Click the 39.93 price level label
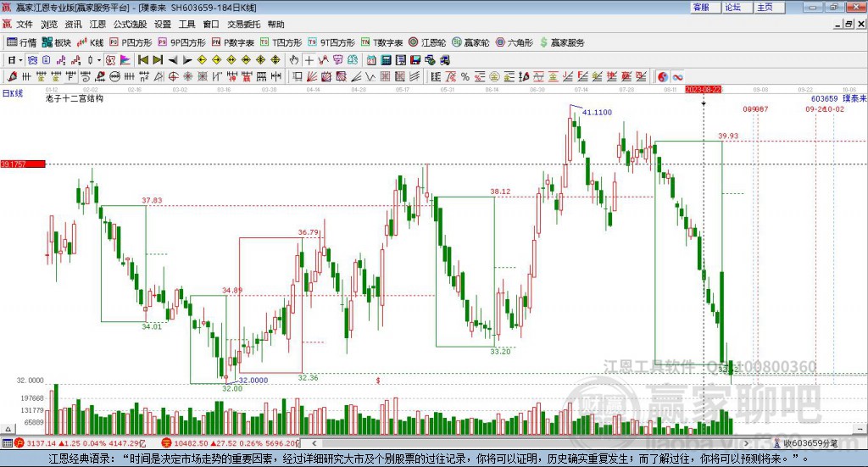 point(728,136)
